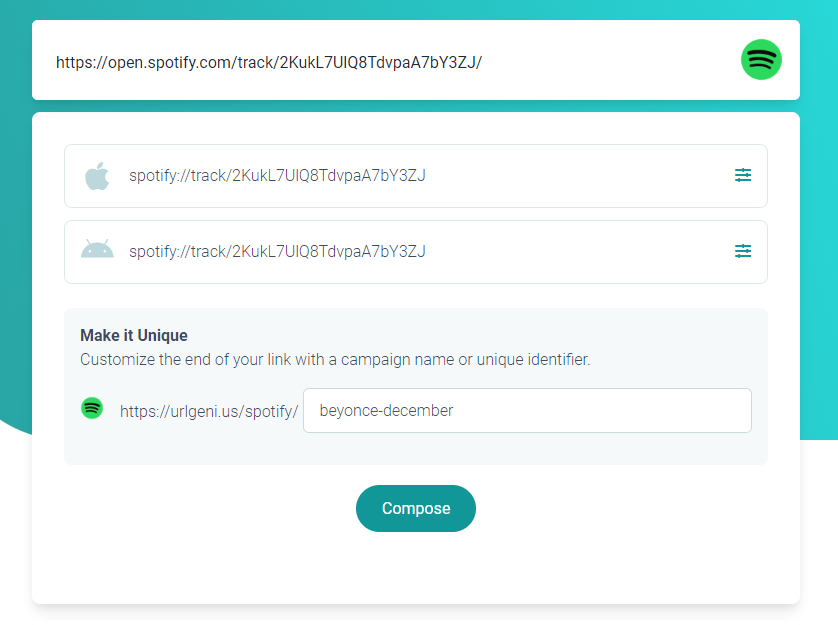Click the open.spotify.com track URL field
Viewport: 838px width, 625px height.
416,60
